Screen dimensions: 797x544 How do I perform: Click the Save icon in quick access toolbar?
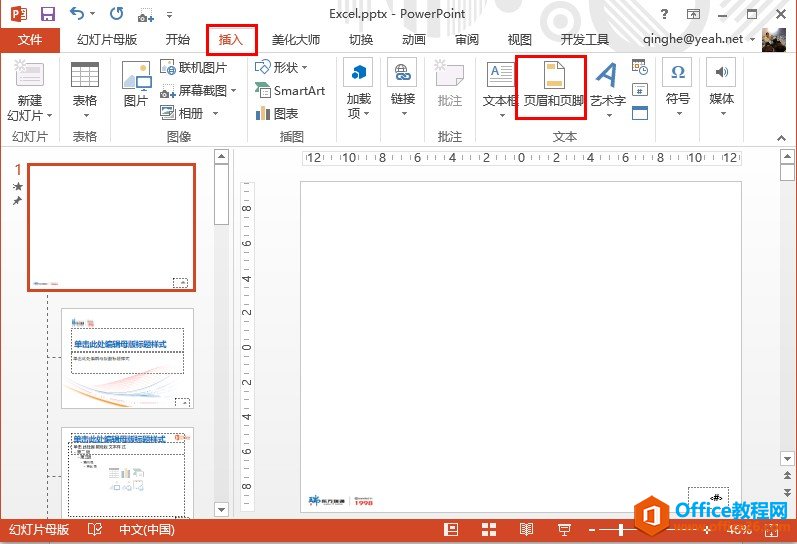click(48, 14)
